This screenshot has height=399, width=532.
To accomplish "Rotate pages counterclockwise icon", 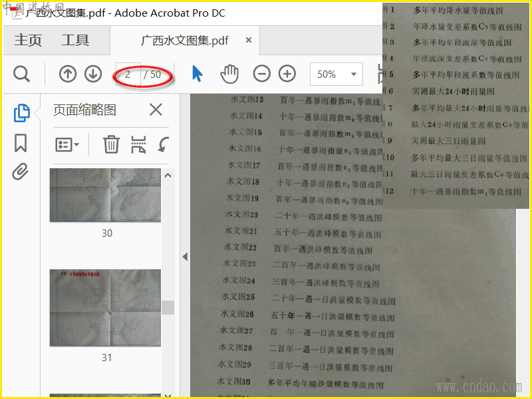I will tap(164, 144).
